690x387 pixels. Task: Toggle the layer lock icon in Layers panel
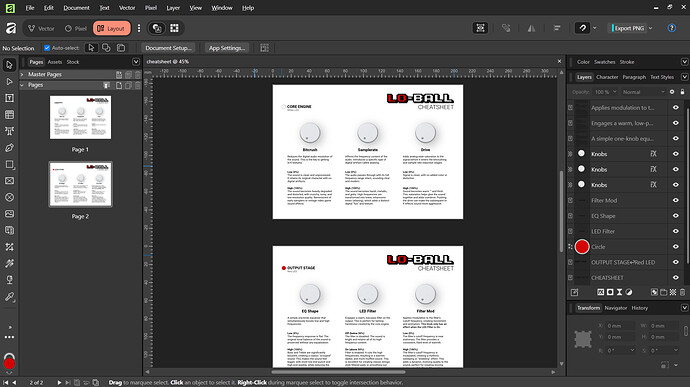tap(683, 92)
